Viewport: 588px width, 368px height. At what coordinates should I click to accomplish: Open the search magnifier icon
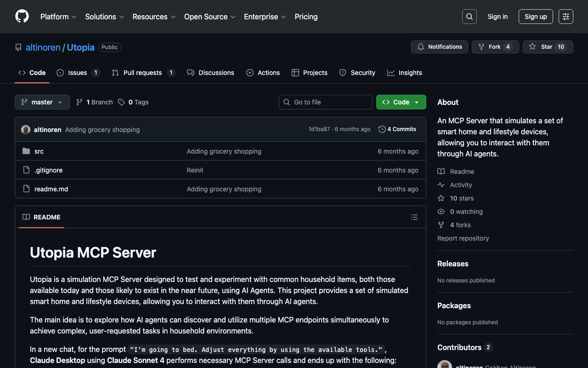coord(469,17)
